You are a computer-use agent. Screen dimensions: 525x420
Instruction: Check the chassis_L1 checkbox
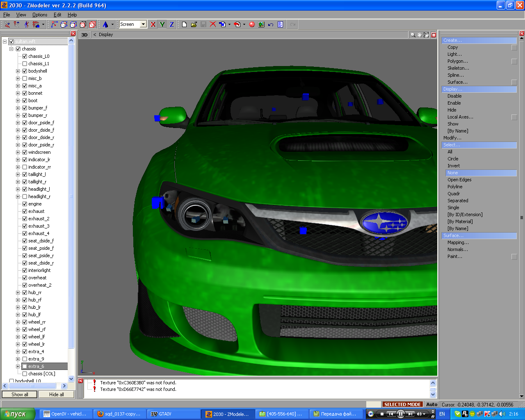[25, 64]
